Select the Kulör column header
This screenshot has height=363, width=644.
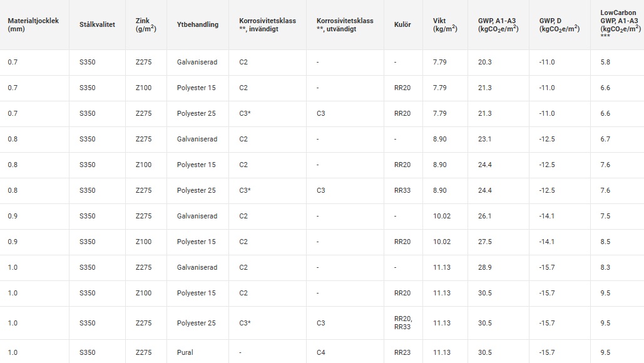(x=402, y=24)
